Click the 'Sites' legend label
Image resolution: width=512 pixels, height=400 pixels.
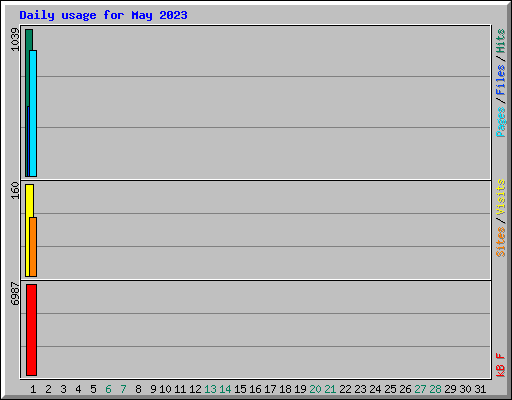[x=500, y=242]
